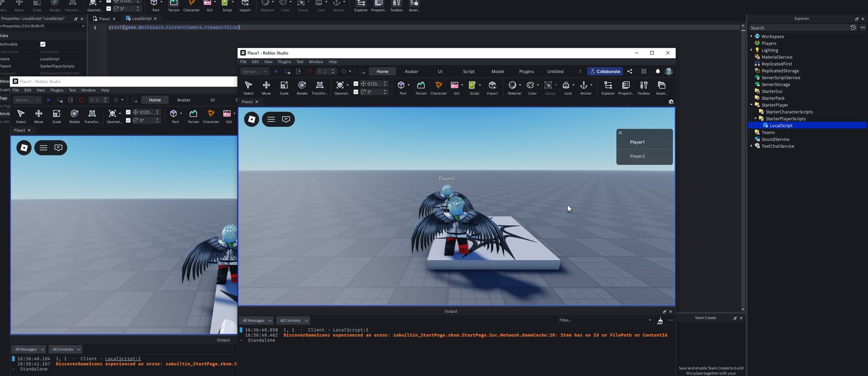Clear output with the broom icon

pos(660,320)
